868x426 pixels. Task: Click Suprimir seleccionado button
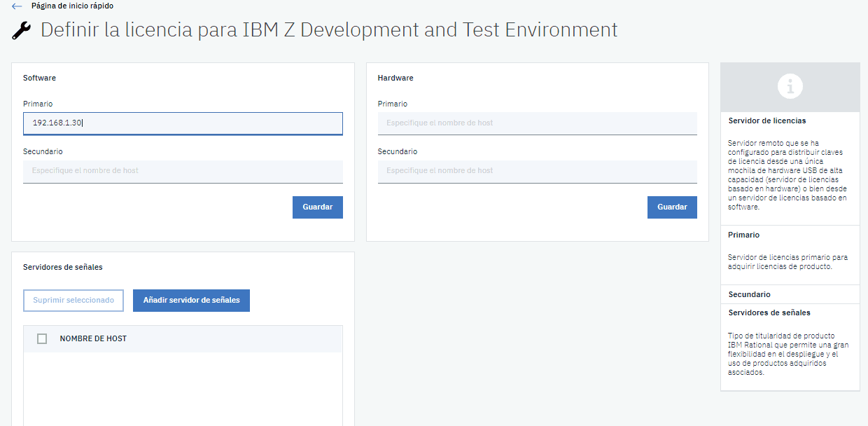[x=73, y=300]
